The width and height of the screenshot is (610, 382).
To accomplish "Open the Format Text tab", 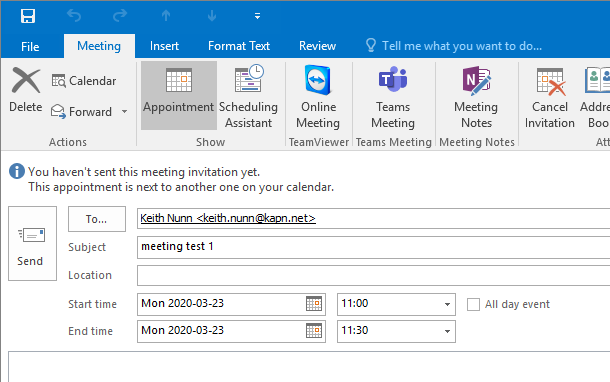I will point(239,46).
